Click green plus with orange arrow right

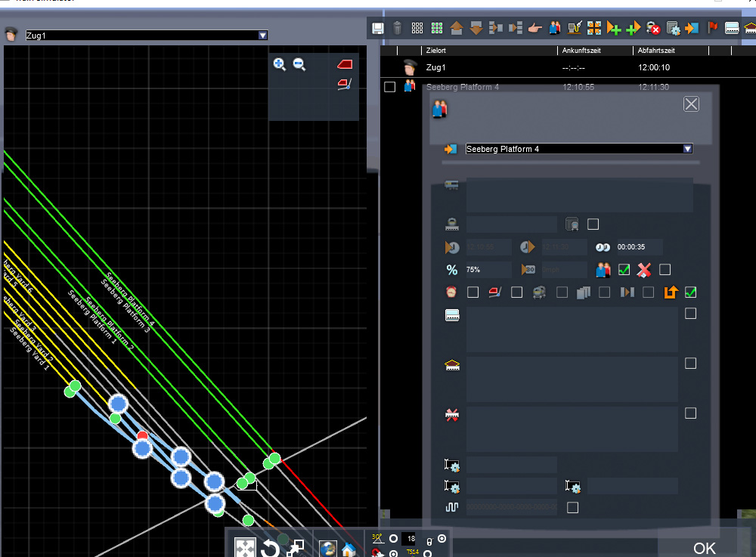pyautogui.click(x=633, y=29)
